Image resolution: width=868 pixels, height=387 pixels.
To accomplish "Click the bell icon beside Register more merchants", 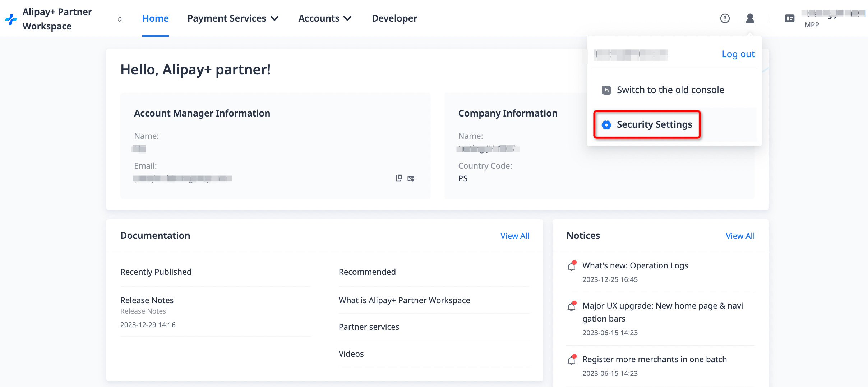I will coord(572,360).
